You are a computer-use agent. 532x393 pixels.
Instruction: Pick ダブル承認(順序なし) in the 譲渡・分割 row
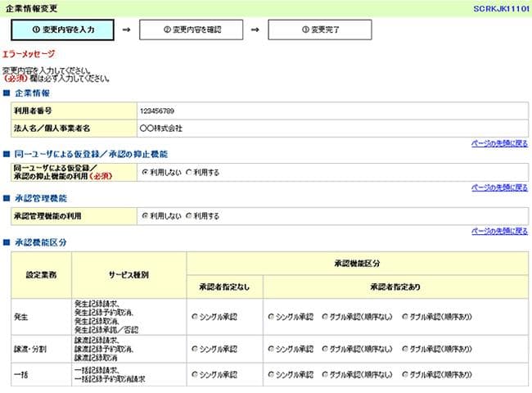click(x=325, y=349)
